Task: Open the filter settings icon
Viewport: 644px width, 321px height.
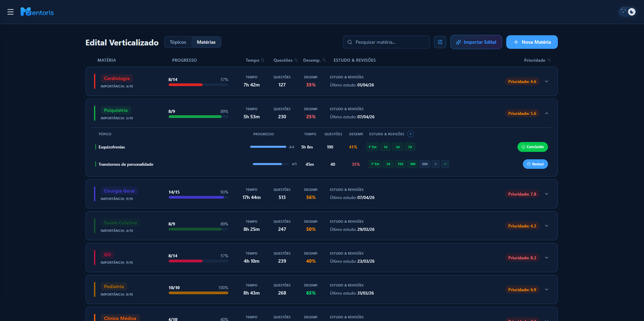Action: point(440,42)
